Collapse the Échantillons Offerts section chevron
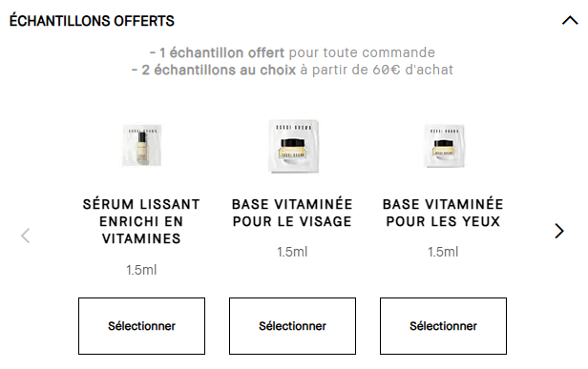Image resolution: width=588 pixels, height=369 pixels. 570,21
